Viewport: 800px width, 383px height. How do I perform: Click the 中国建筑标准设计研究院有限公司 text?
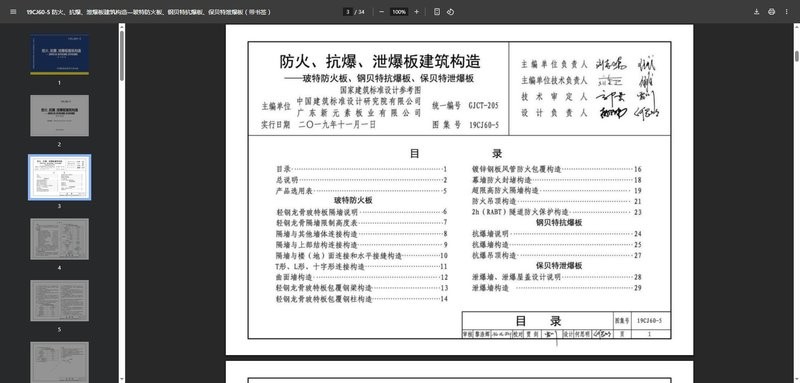[359, 101]
